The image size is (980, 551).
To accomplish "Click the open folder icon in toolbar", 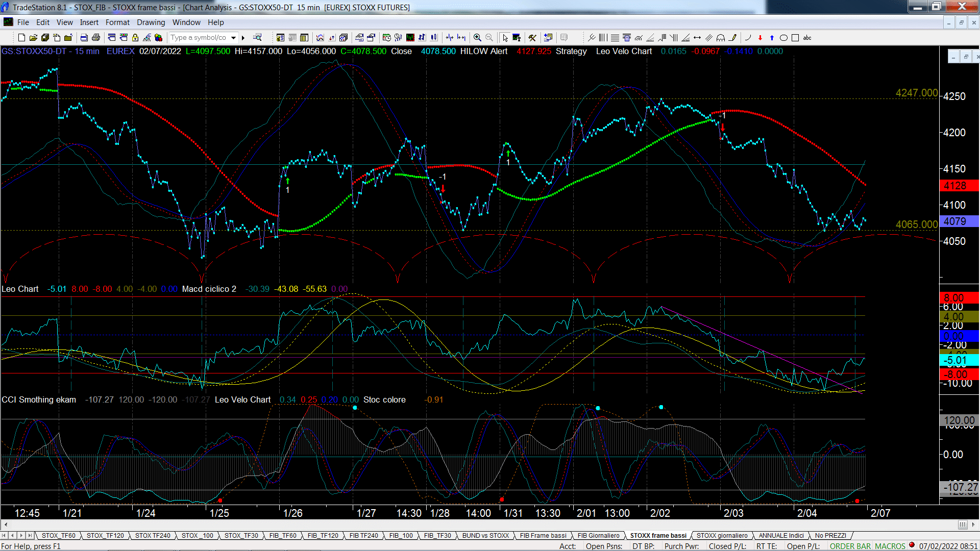I will (x=33, y=38).
